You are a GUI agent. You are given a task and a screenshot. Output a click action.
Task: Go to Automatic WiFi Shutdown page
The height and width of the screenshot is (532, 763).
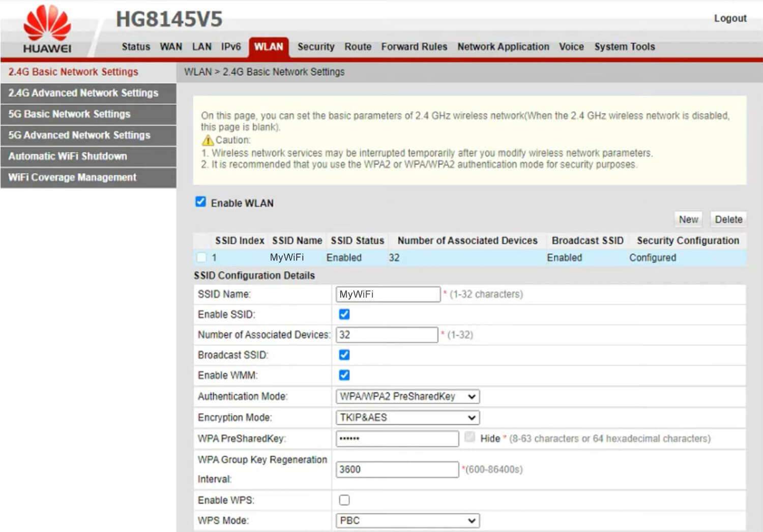tap(68, 156)
